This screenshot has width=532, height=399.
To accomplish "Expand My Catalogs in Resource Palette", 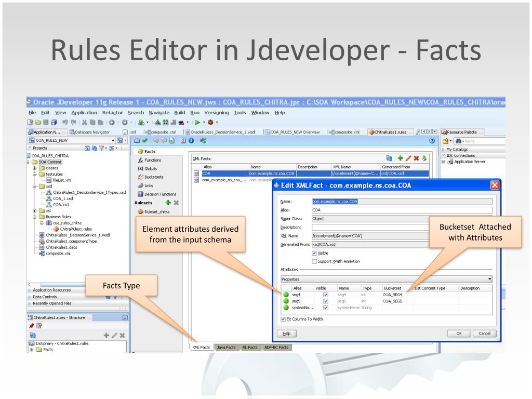I will pos(444,149).
